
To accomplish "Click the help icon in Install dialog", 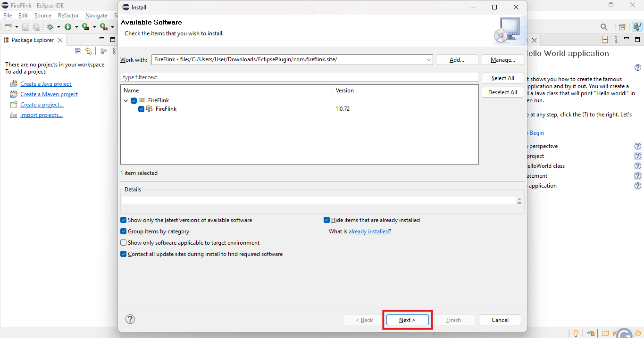I will [130, 319].
